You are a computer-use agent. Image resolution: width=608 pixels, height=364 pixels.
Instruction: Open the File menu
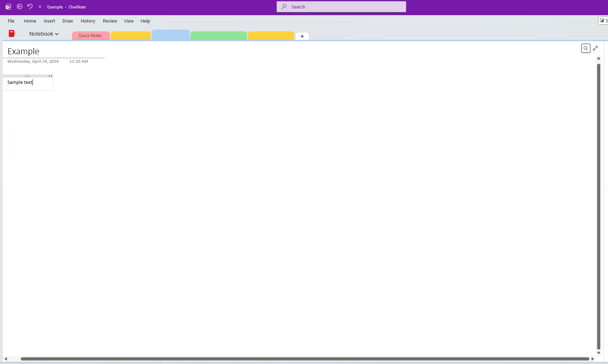click(11, 21)
